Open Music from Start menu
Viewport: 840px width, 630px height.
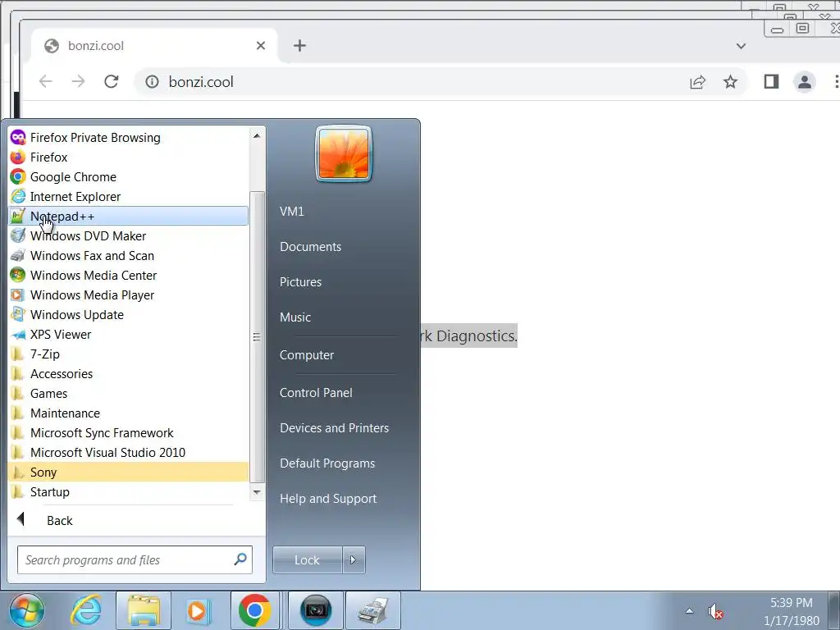[295, 317]
